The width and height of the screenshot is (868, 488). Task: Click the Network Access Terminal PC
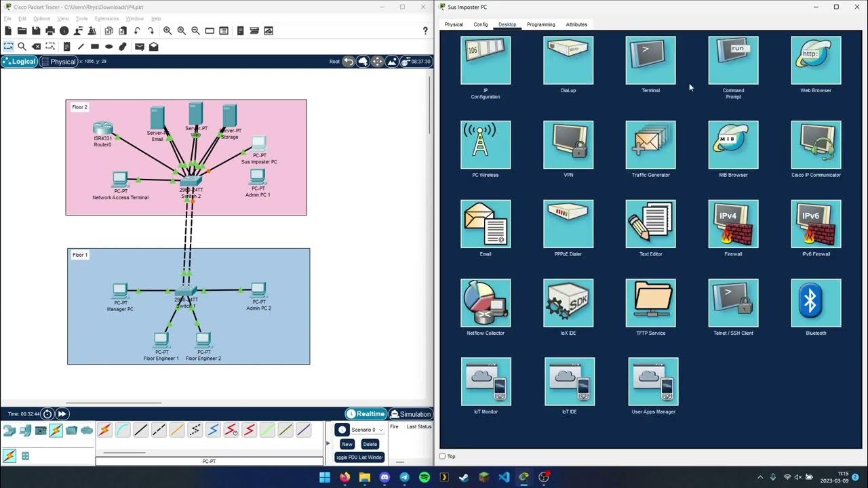point(120,180)
